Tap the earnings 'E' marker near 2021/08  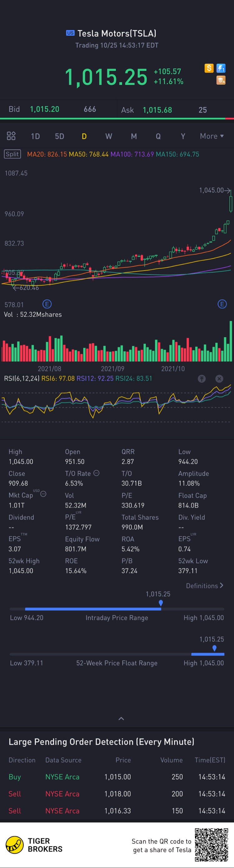click(x=47, y=304)
